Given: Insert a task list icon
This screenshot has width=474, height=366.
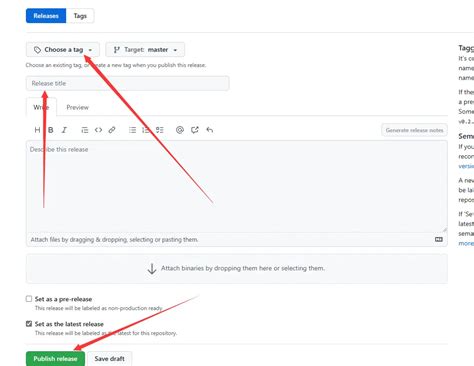Looking at the screenshot, I should (160, 130).
